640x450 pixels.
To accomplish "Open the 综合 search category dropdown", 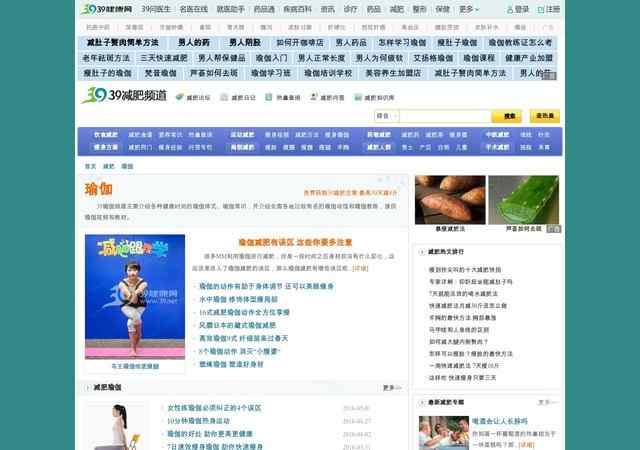I will pos(385,116).
